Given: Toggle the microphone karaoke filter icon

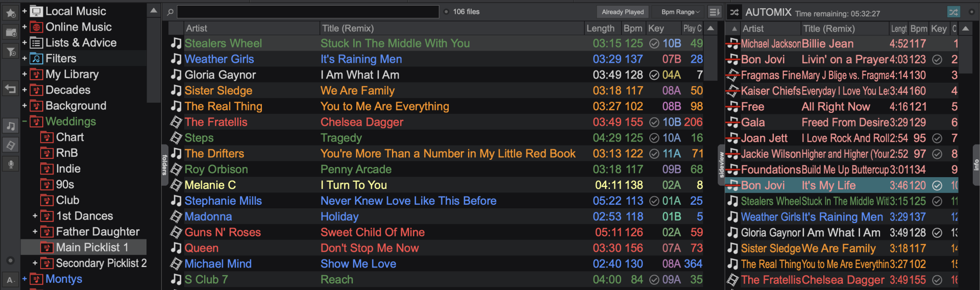Looking at the screenshot, I should pyautogui.click(x=10, y=164).
